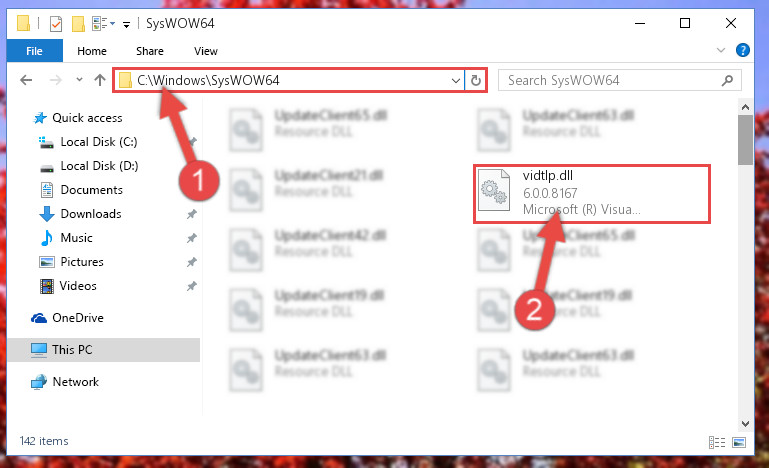Refresh the SysWOW64 folder view
769x468 pixels.
pyautogui.click(x=476, y=80)
